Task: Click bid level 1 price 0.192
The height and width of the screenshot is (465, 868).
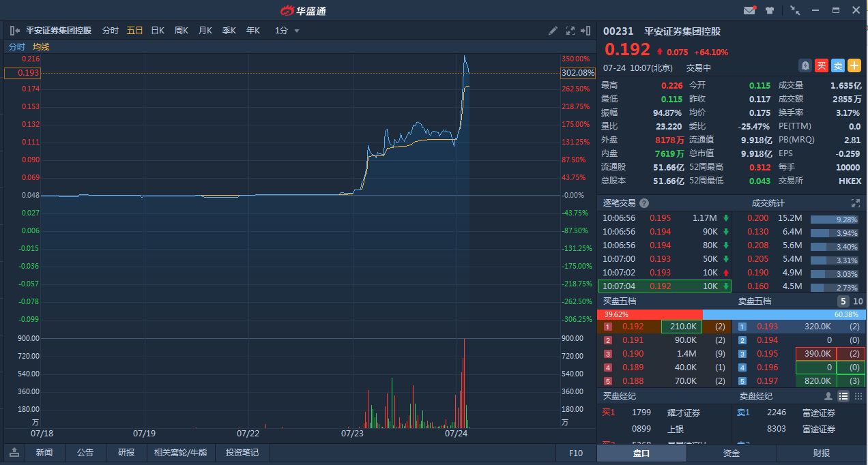Action: click(x=633, y=327)
